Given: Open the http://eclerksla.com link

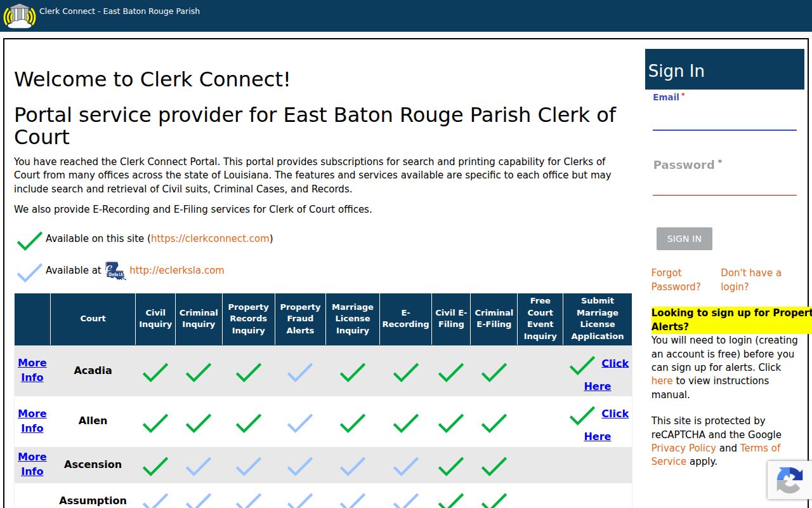Looking at the screenshot, I should point(176,271).
